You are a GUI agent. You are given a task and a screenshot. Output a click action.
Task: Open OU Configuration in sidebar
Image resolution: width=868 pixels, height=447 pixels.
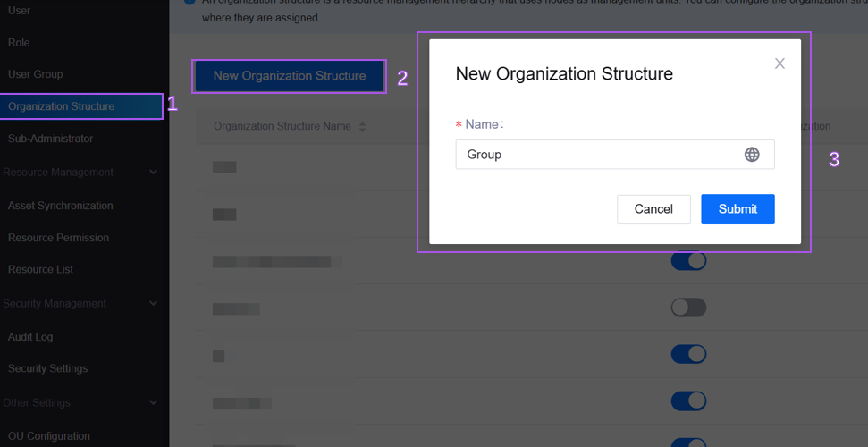(49, 436)
